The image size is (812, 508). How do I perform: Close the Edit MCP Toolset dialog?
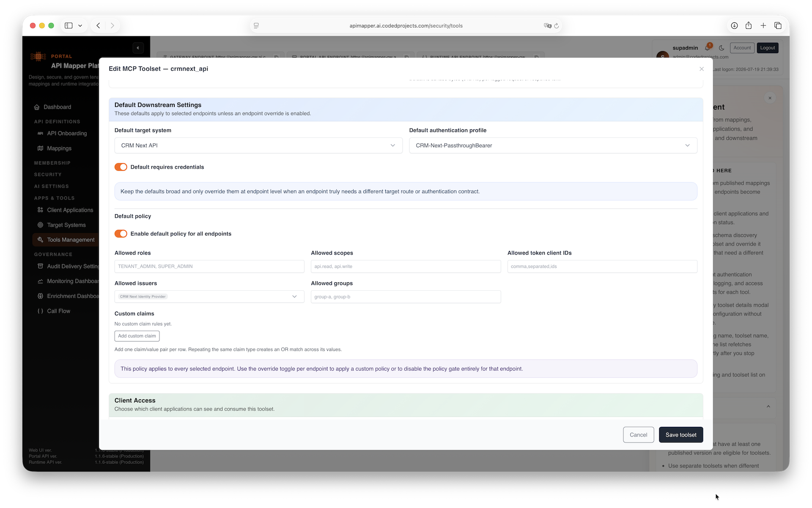coord(702,69)
